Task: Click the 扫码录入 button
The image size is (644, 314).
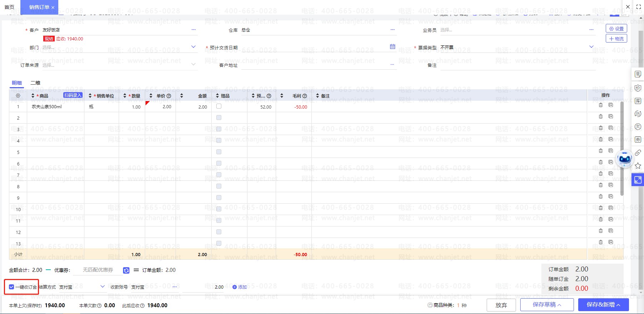Action: (73, 95)
